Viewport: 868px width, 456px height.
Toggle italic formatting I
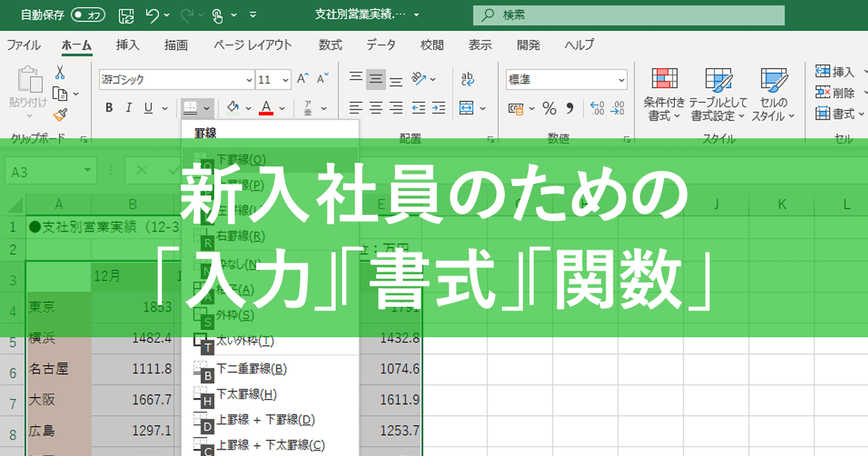point(129,108)
